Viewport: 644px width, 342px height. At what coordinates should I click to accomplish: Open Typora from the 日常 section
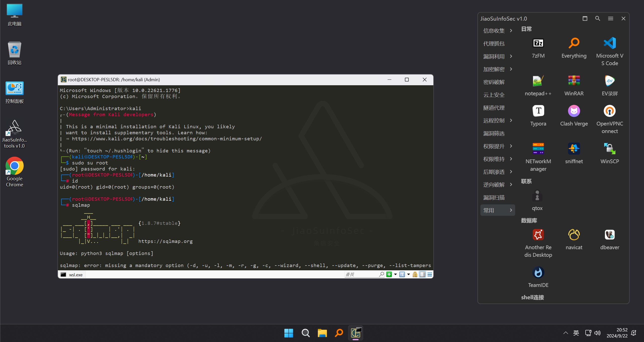(538, 116)
